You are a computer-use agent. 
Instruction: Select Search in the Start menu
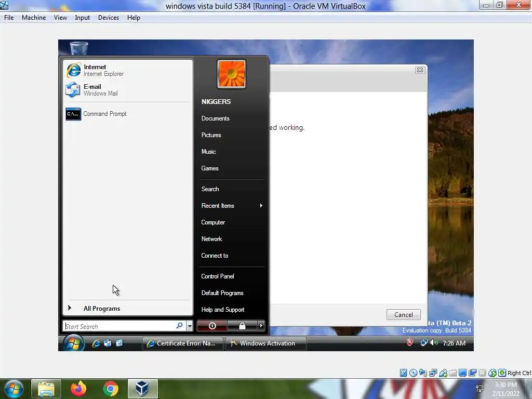click(210, 189)
